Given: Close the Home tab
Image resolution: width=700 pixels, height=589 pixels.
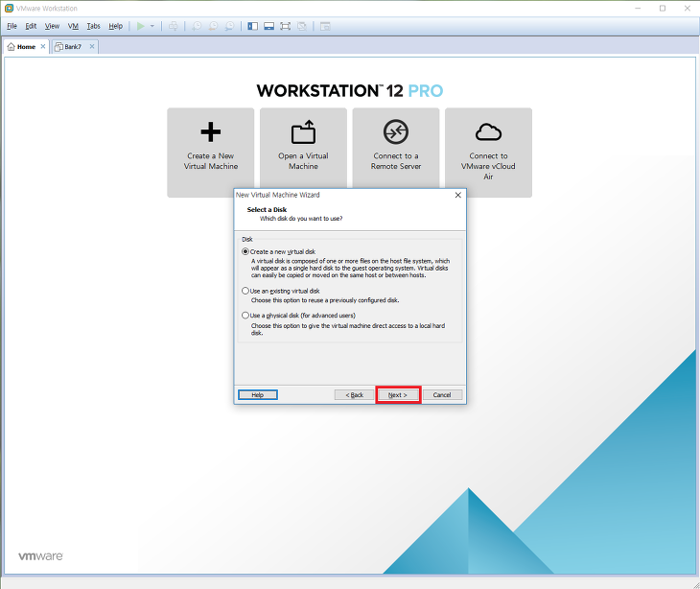Looking at the screenshot, I should pyautogui.click(x=43, y=46).
